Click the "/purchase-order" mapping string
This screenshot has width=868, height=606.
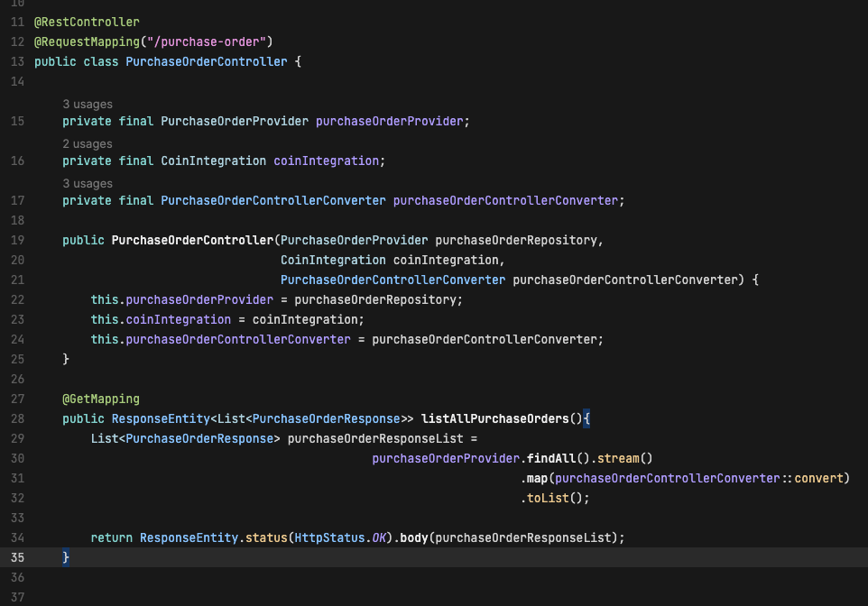(x=207, y=42)
